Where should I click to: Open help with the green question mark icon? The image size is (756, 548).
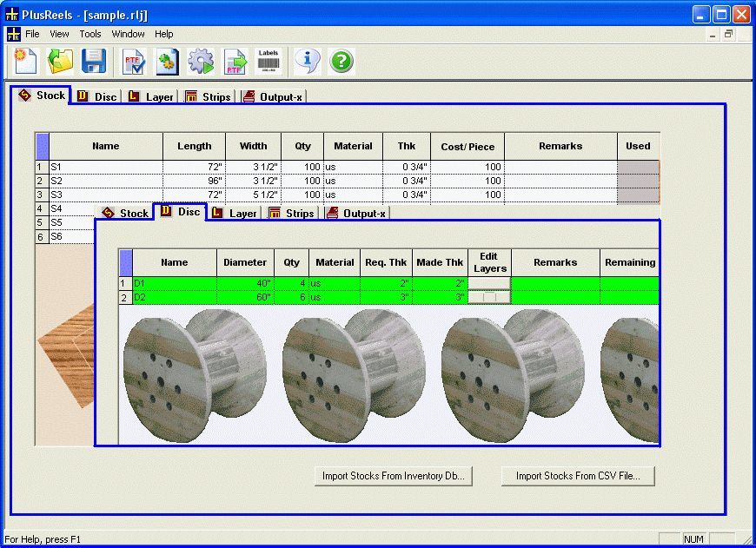click(x=342, y=61)
